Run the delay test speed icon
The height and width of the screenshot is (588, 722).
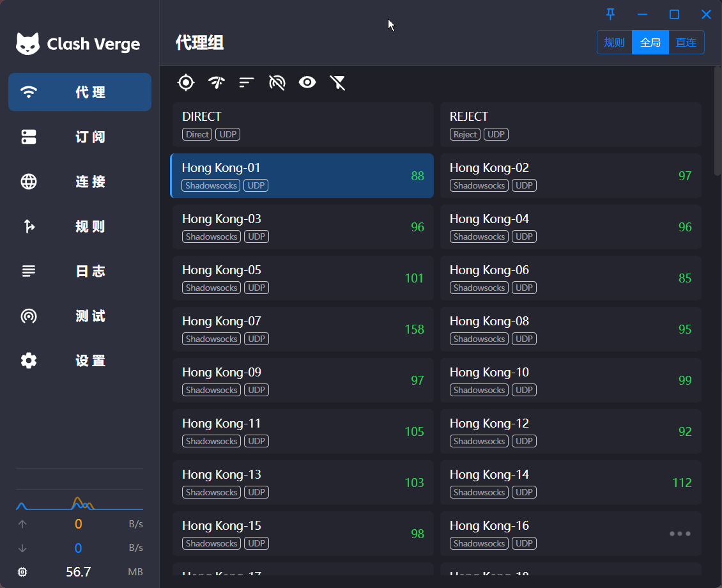pyautogui.click(x=217, y=82)
